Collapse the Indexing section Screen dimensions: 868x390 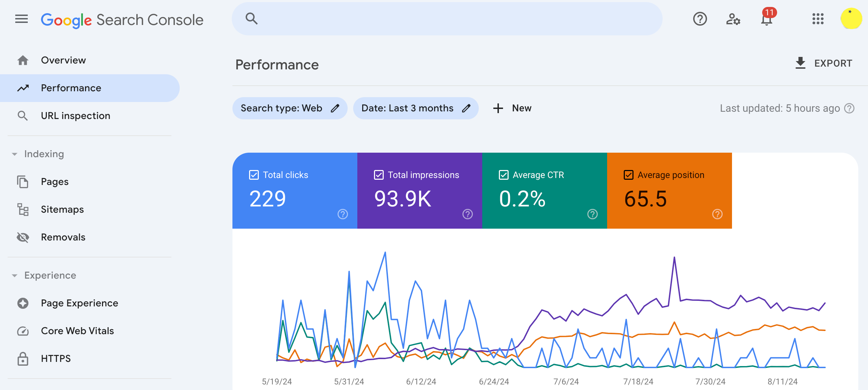14,154
